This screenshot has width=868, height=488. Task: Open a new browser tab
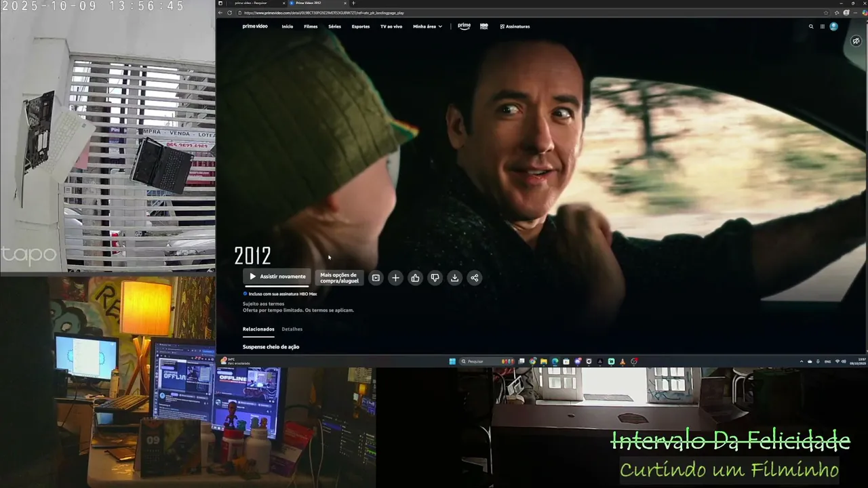coord(353,3)
